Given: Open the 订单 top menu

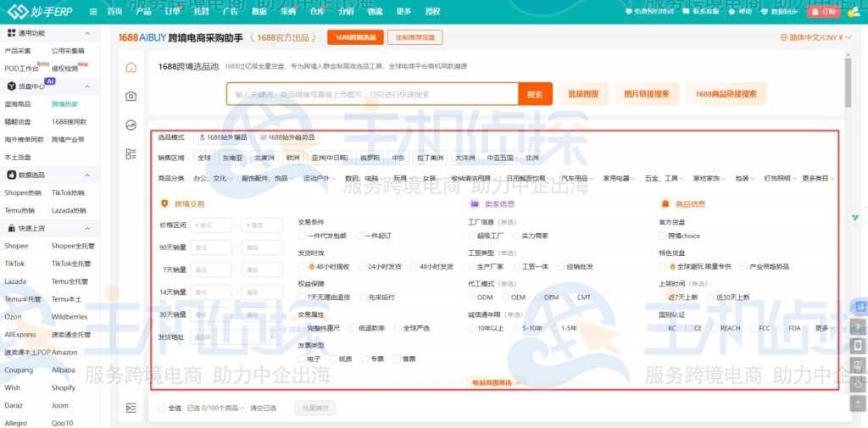Looking at the screenshot, I should click(173, 12).
